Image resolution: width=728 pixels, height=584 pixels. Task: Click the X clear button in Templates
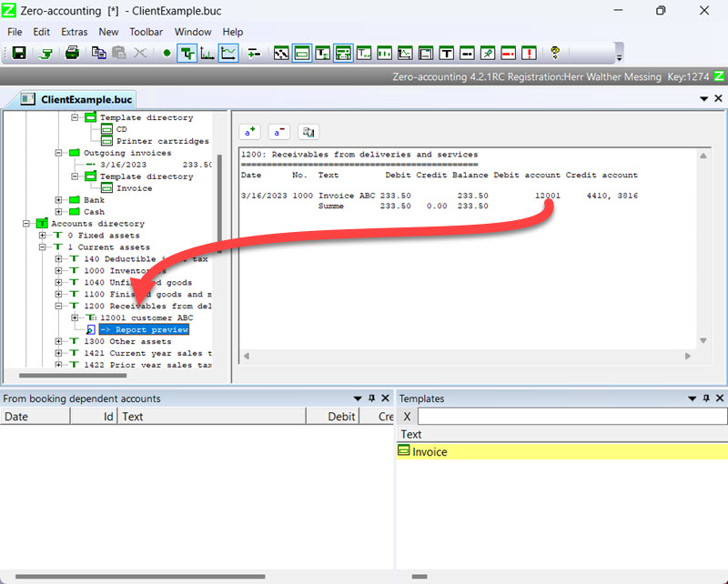[407, 417]
